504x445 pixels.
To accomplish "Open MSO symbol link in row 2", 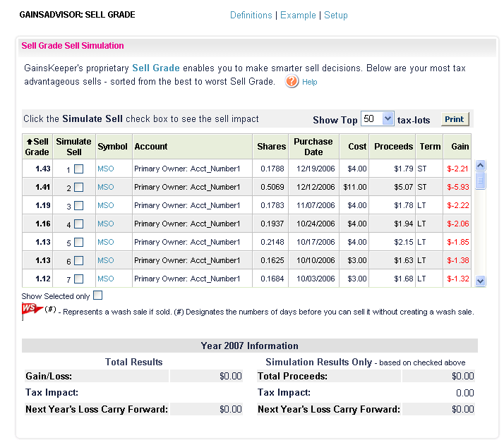I will pos(106,187).
